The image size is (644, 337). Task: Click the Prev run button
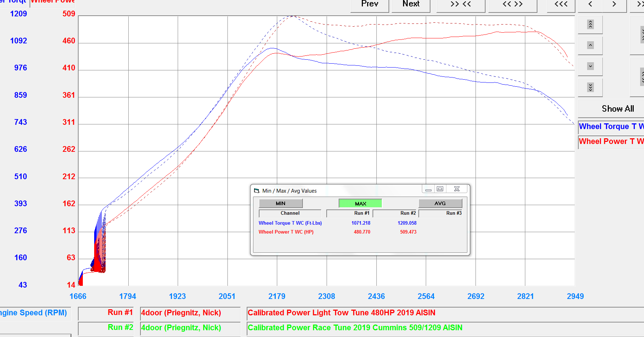pyautogui.click(x=369, y=4)
